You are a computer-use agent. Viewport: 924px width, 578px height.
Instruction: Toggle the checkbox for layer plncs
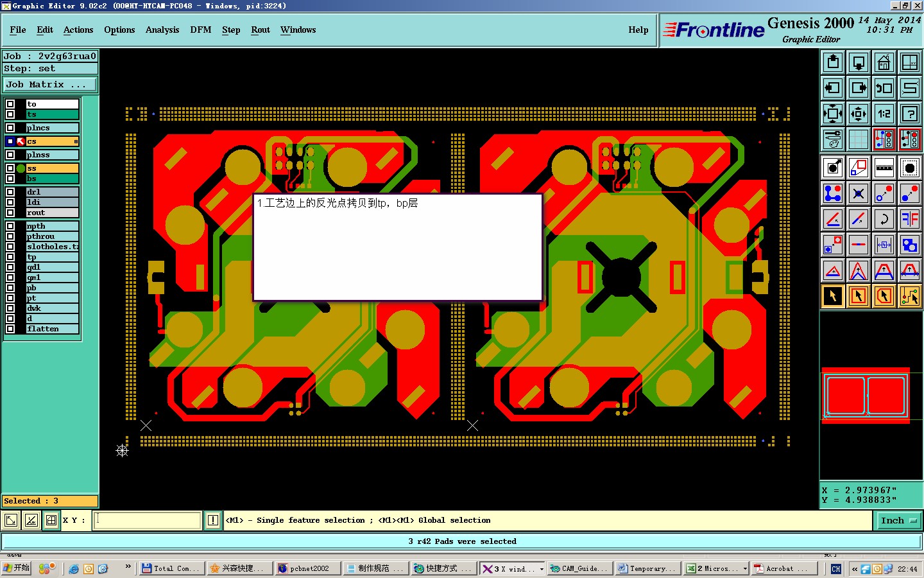(10, 128)
